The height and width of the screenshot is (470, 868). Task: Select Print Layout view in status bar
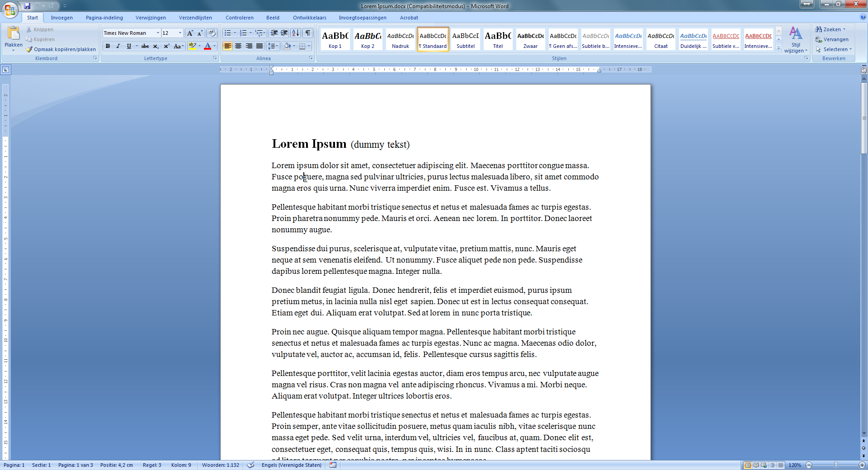(748, 465)
